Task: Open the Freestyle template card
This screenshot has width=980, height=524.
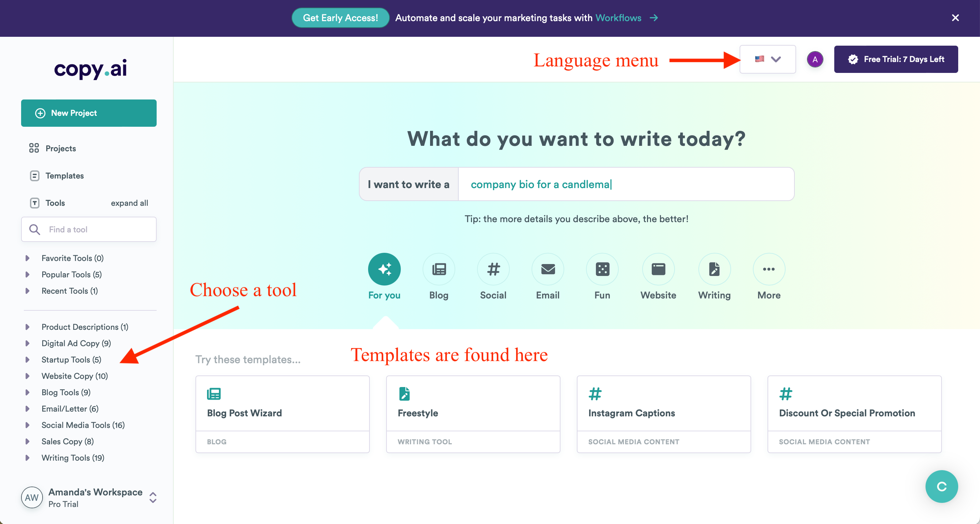Action: point(473,414)
